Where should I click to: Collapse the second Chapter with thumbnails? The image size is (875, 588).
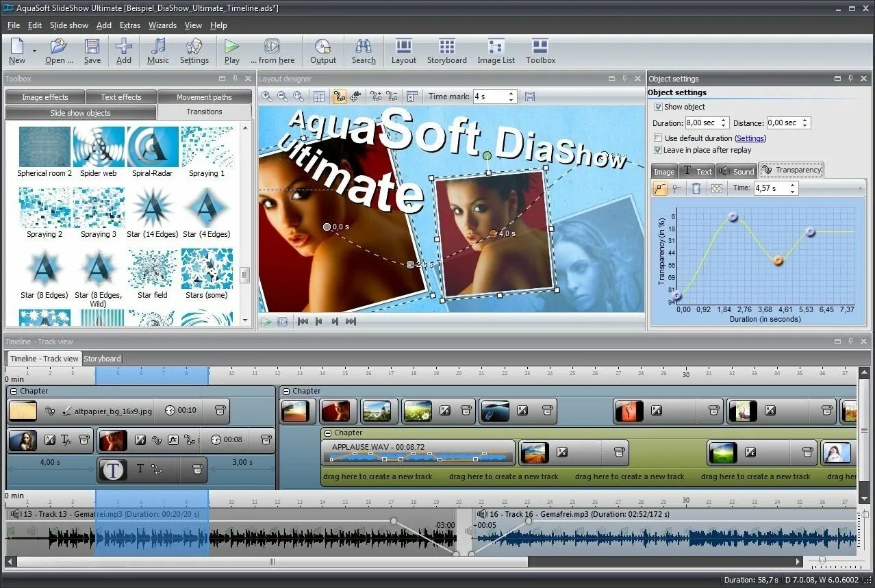click(286, 392)
